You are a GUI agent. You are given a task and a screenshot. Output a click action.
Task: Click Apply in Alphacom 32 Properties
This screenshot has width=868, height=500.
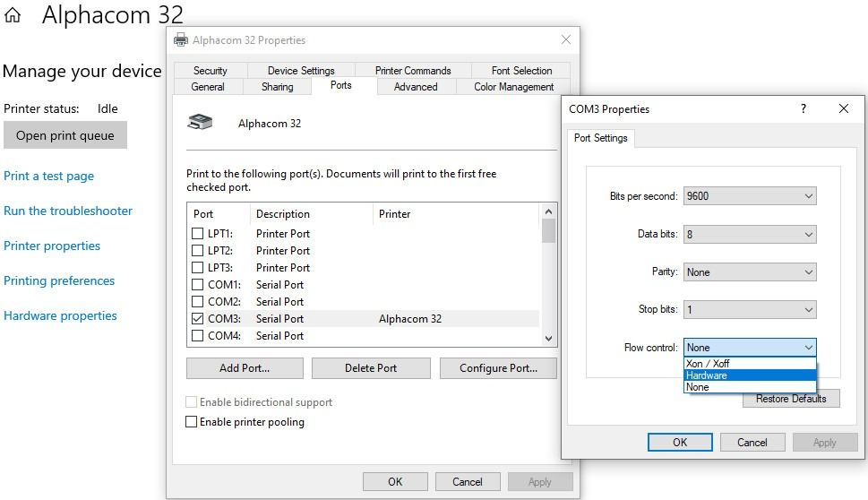coord(540,482)
